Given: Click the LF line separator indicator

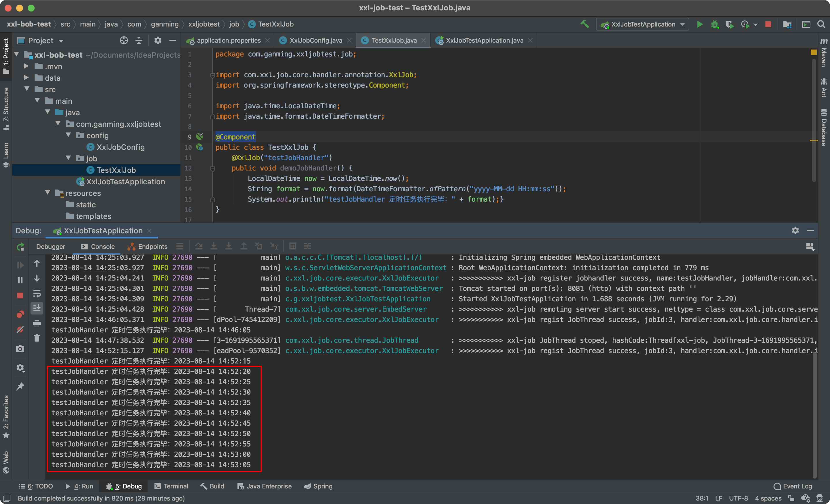Looking at the screenshot, I should click(718, 498).
